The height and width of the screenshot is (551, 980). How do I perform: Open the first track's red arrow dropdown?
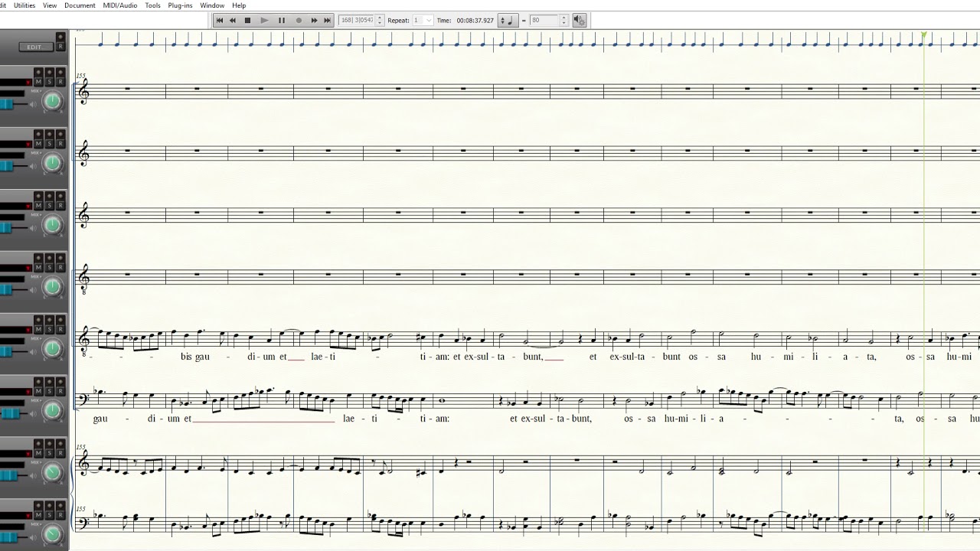coord(28,83)
